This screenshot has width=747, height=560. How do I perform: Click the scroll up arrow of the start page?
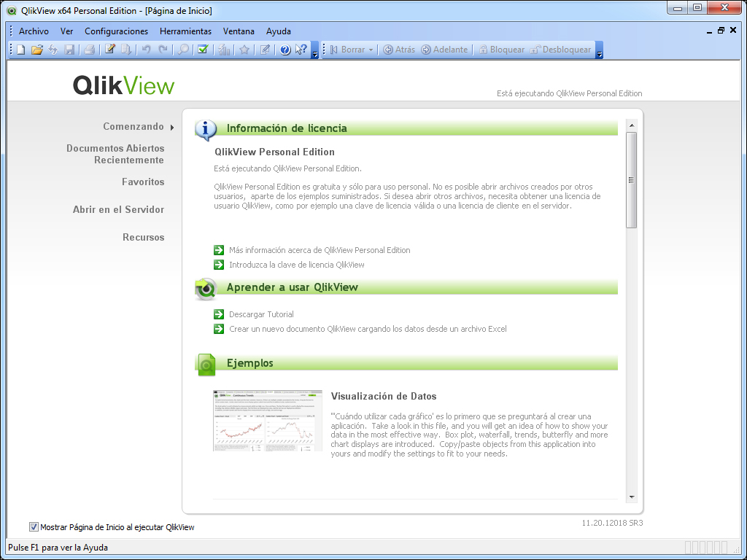[632, 125]
